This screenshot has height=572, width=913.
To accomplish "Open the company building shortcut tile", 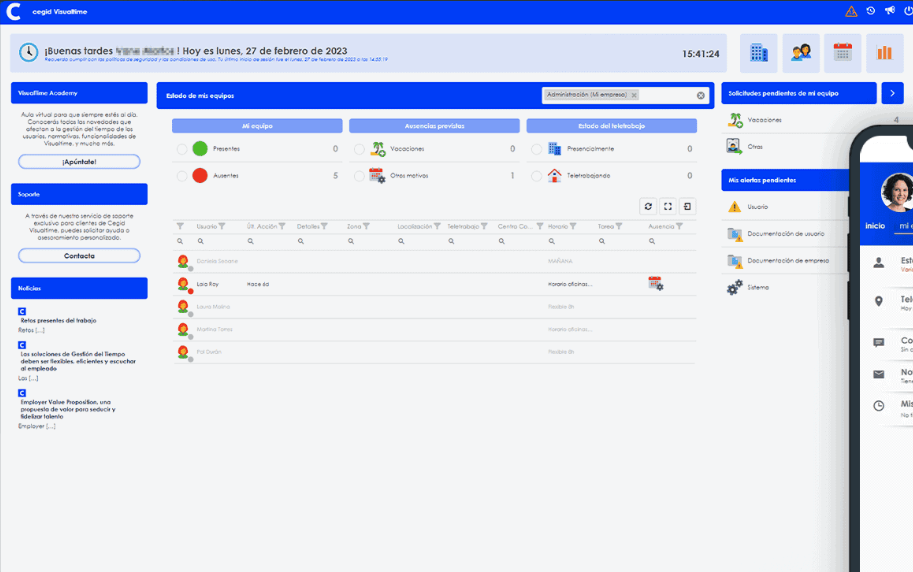I will coord(759,53).
